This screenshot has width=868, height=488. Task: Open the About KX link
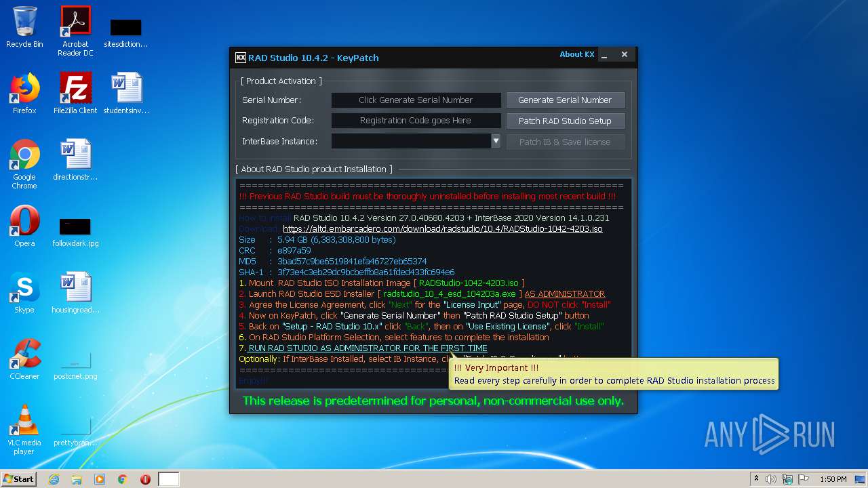(x=577, y=54)
